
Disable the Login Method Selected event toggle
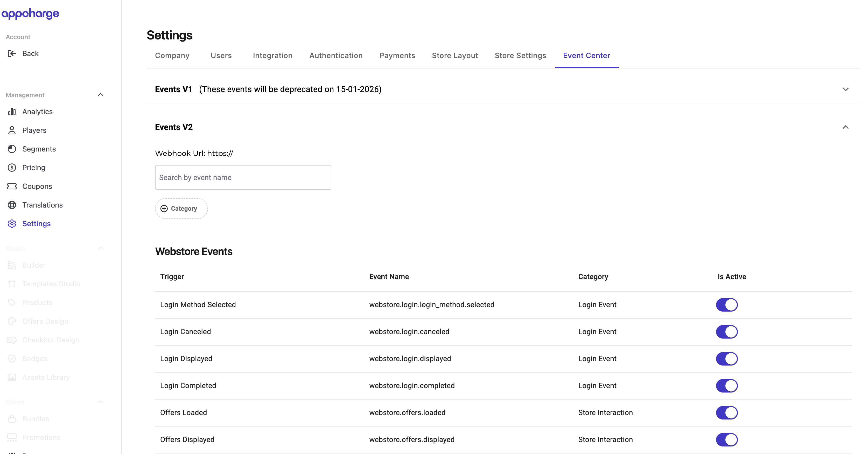pyautogui.click(x=726, y=305)
